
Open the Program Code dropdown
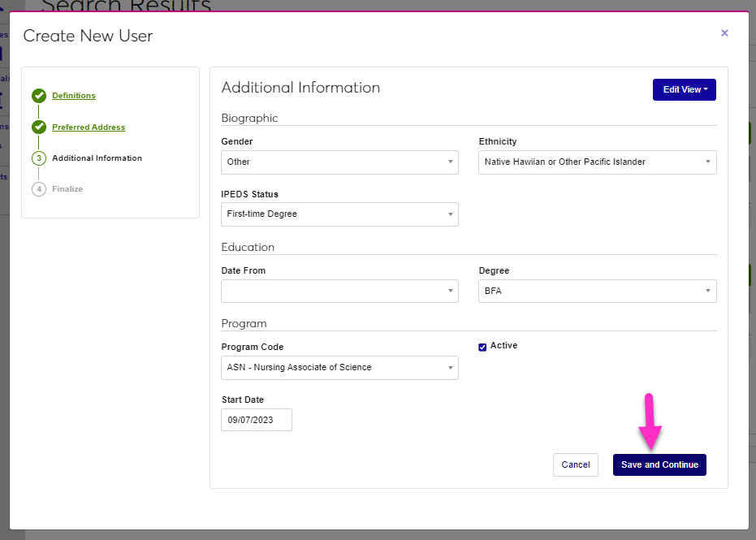(339, 368)
